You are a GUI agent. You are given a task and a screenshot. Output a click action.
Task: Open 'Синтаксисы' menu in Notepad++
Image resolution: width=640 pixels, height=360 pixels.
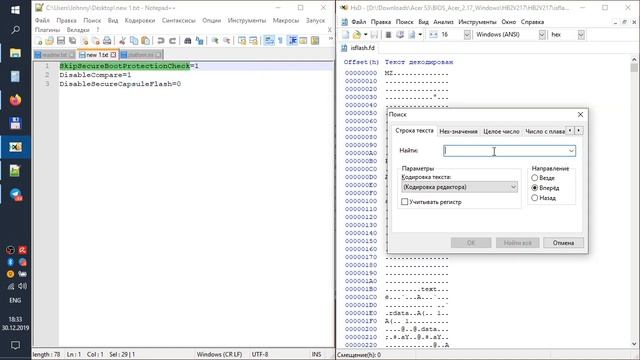pyautogui.click(x=178, y=20)
